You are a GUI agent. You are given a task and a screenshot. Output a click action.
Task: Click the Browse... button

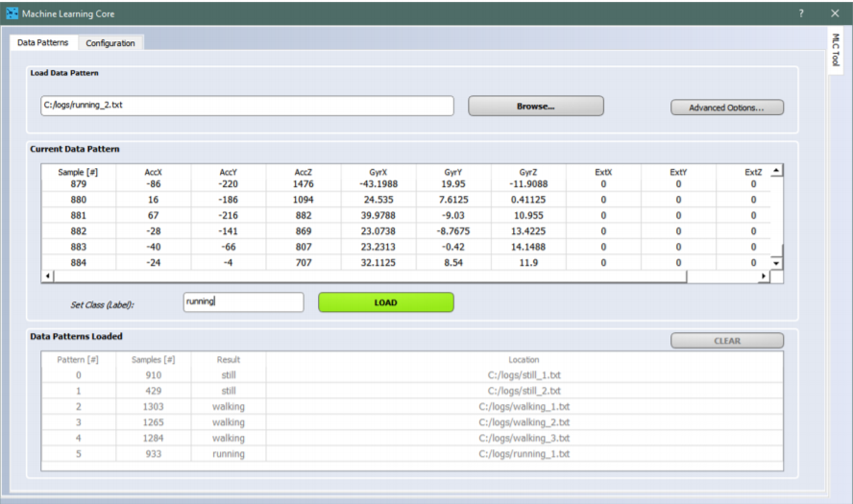pyautogui.click(x=536, y=106)
